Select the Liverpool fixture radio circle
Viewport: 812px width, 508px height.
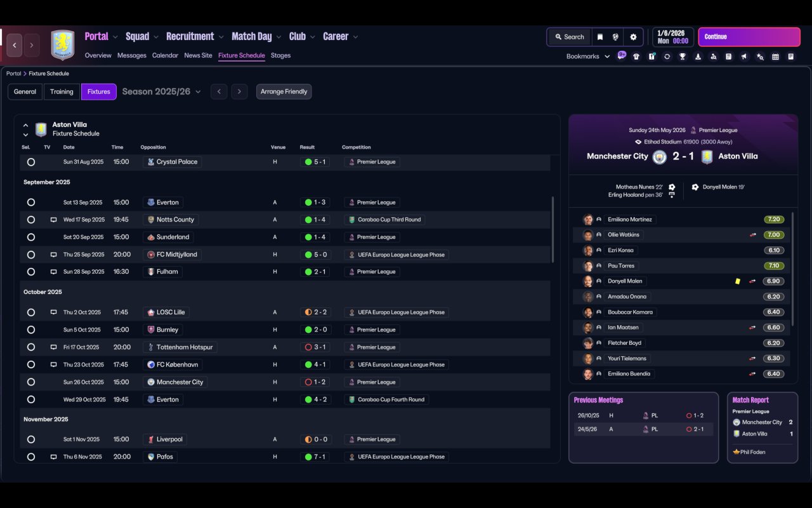(31, 439)
